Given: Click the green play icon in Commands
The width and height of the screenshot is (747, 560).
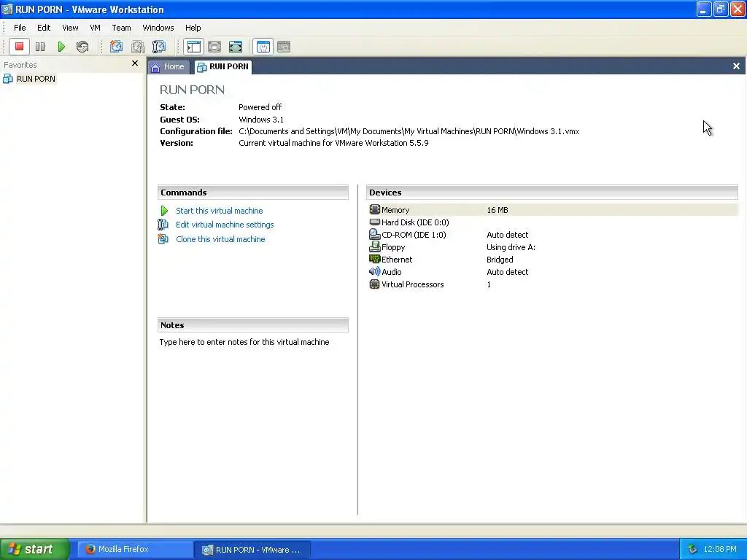Looking at the screenshot, I should click(x=164, y=211).
